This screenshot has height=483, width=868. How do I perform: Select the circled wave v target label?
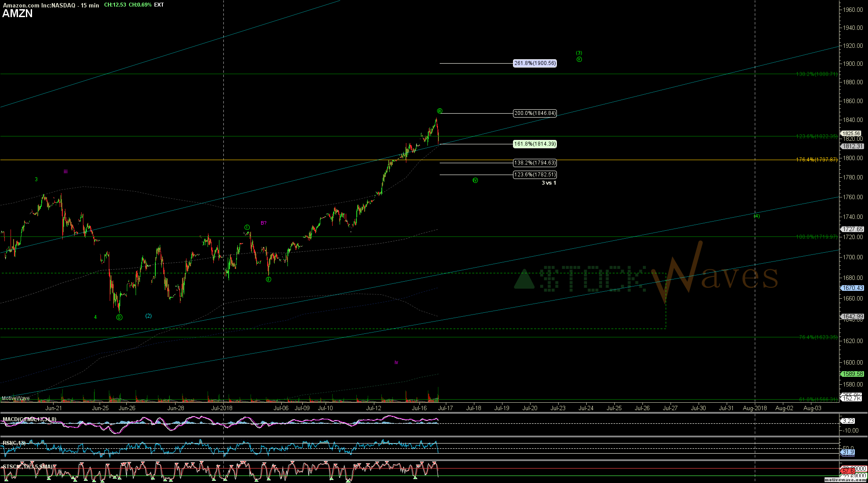coord(579,59)
